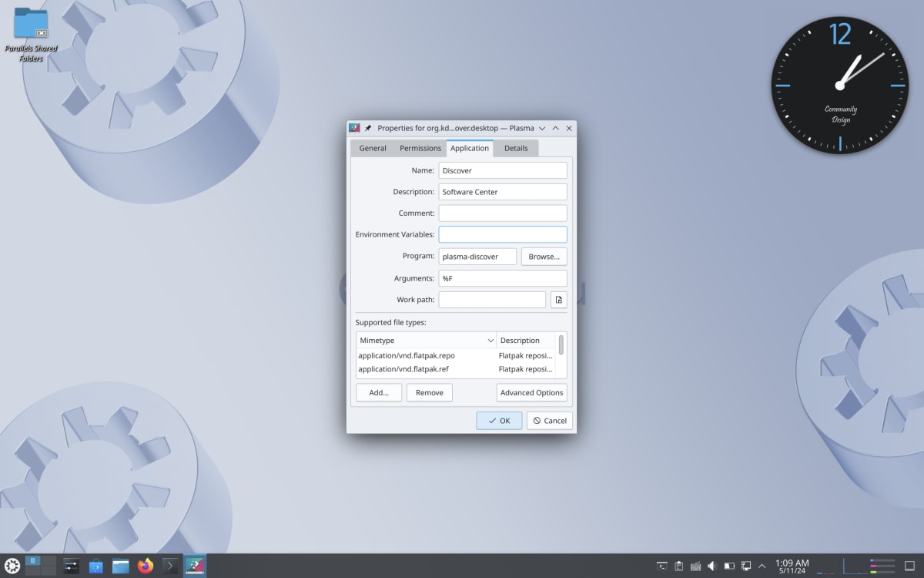This screenshot has width=924, height=578.
Task: Open battery status in system tray
Action: [729, 566]
